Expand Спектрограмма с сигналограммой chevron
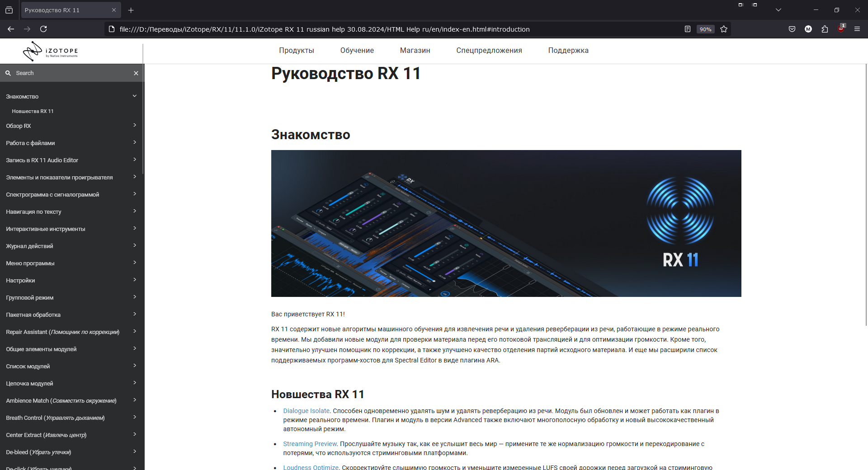This screenshot has height=470, width=868. 135,194
